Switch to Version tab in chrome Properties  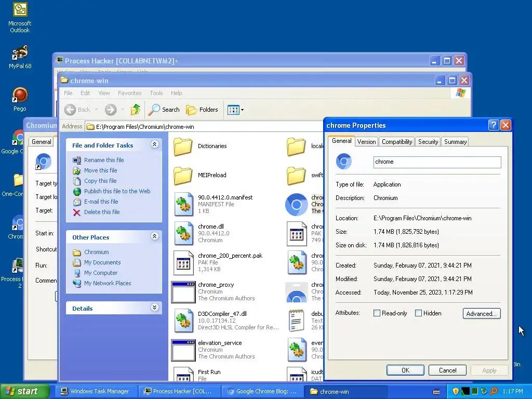coord(366,142)
